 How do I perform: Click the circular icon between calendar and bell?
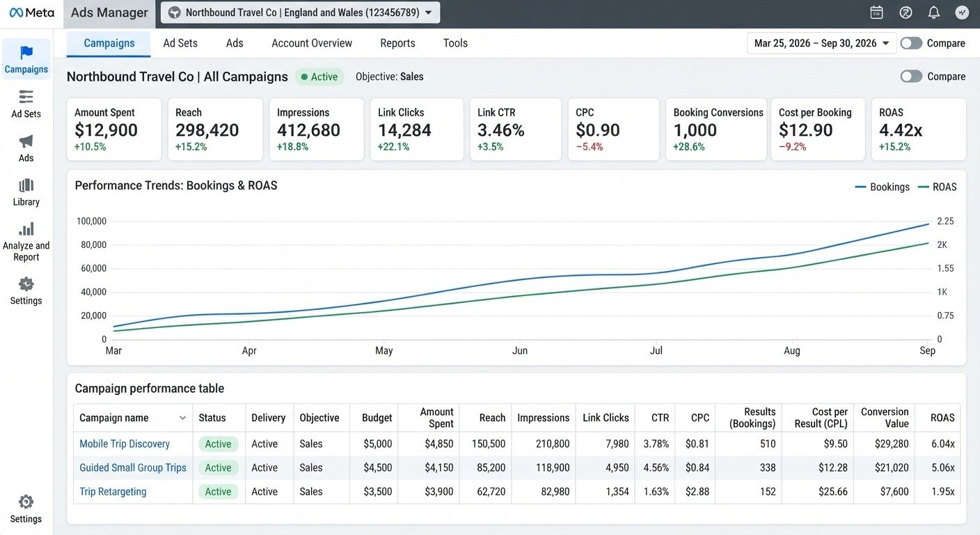906,13
